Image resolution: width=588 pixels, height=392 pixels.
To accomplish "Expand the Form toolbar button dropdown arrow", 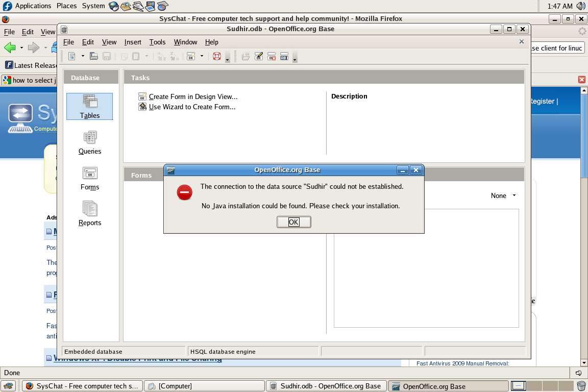I will point(202,56).
